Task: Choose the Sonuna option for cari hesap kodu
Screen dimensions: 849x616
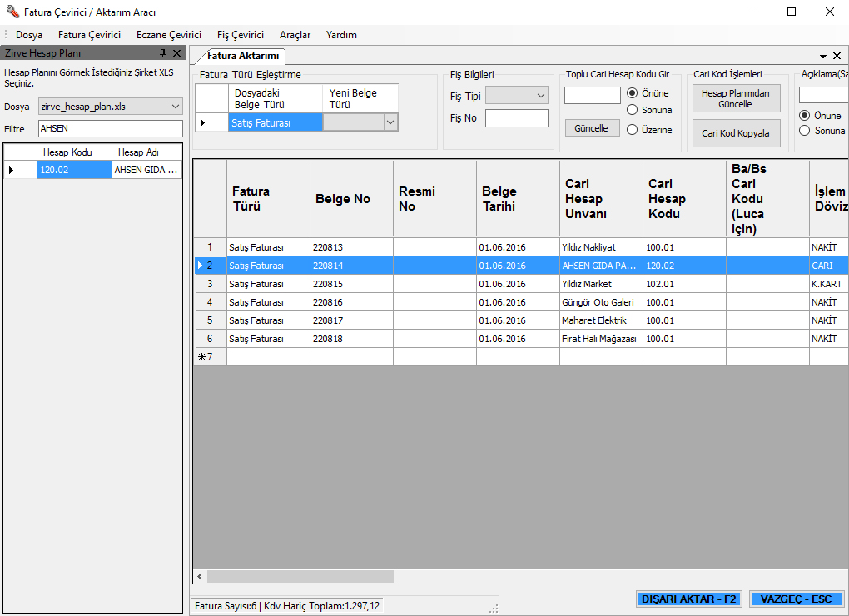Action: tap(633, 110)
